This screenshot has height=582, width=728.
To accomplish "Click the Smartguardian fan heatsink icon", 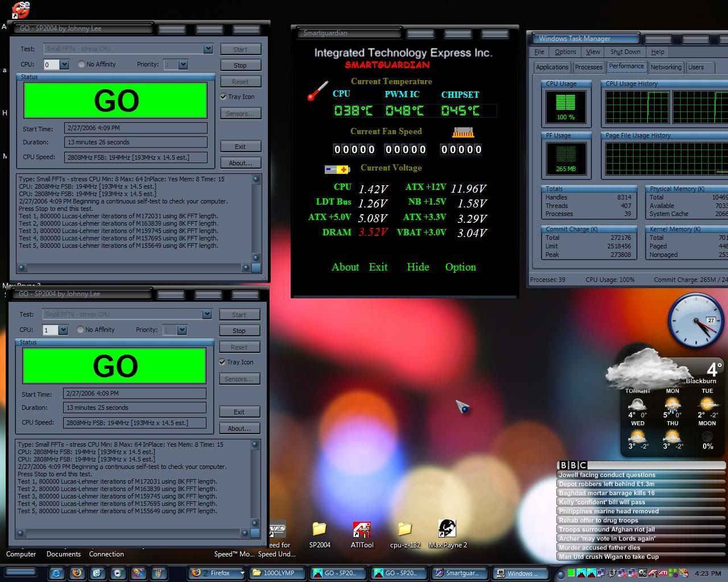I will [463, 132].
